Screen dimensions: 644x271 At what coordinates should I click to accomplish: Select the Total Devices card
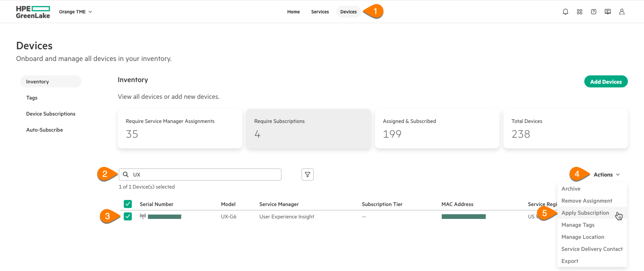(565, 128)
